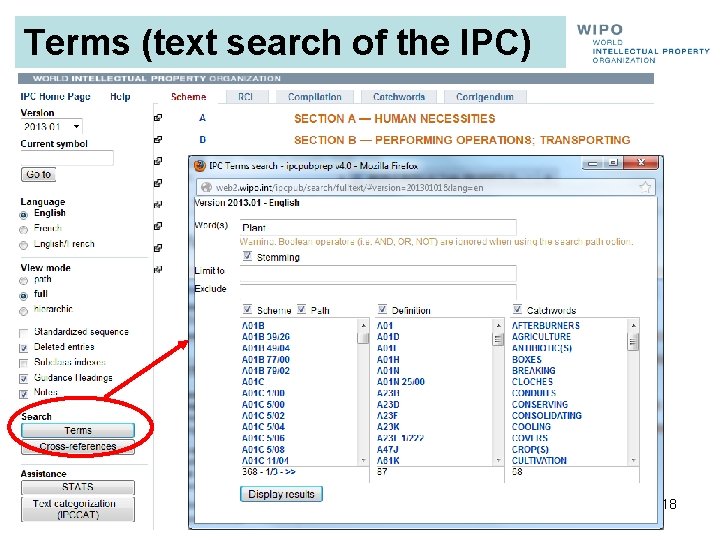Toggle the Path search checkbox
This screenshot has height=540, width=720.
301,309
